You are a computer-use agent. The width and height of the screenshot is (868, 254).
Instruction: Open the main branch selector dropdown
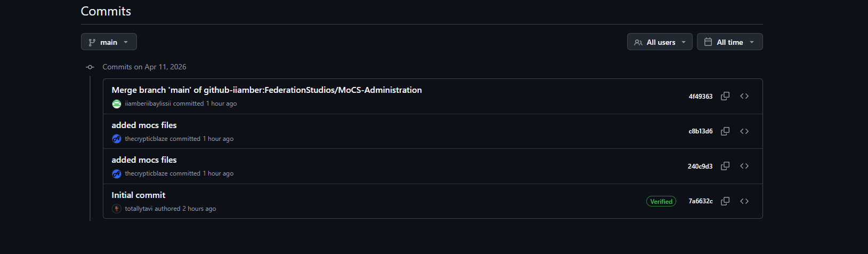click(109, 42)
